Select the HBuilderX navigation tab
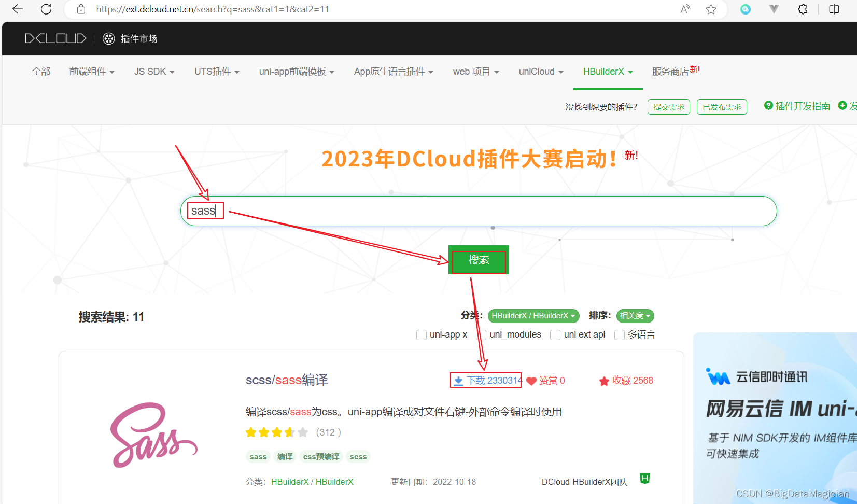The image size is (857, 504). click(x=608, y=72)
